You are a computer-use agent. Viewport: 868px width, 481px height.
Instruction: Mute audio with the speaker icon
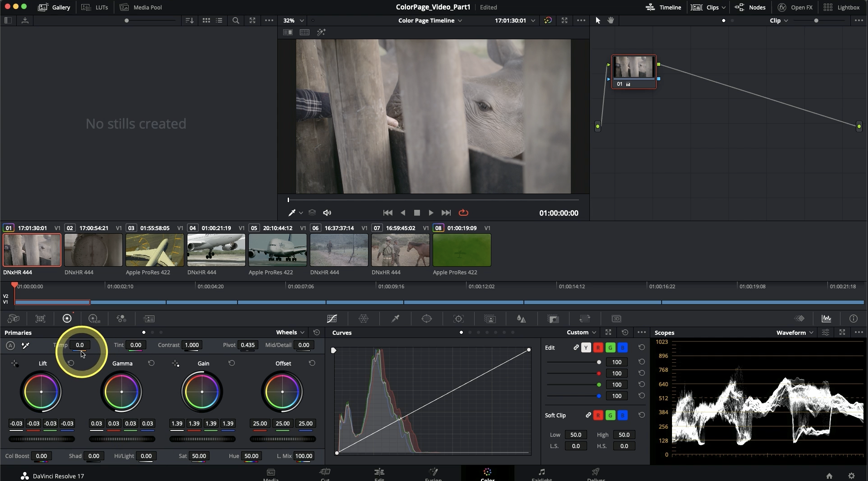click(x=327, y=213)
